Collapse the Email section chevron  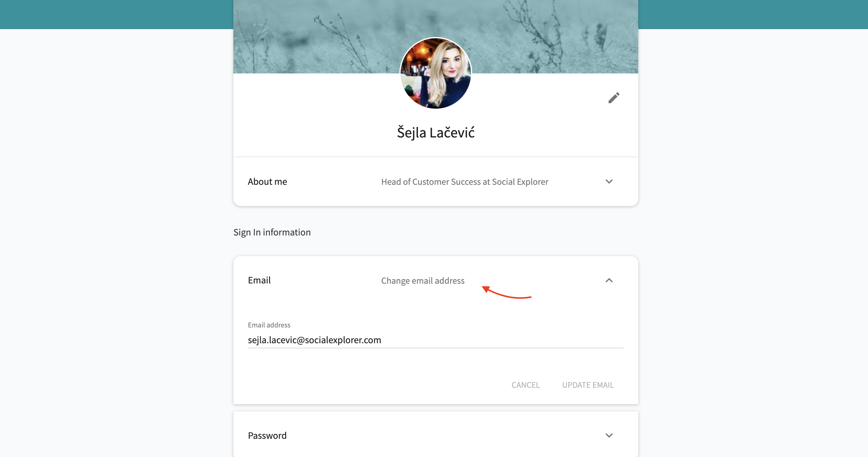(x=609, y=280)
